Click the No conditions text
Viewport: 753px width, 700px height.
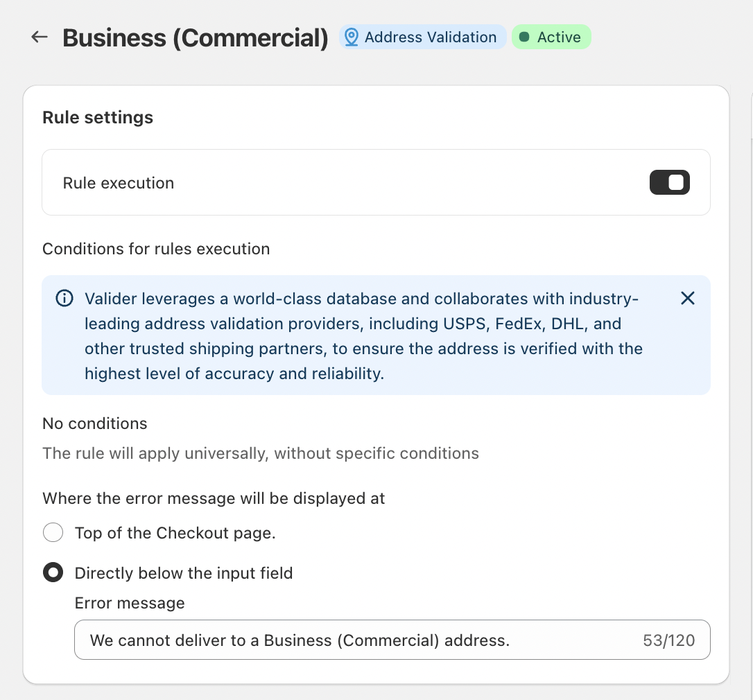tap(95, 423)
